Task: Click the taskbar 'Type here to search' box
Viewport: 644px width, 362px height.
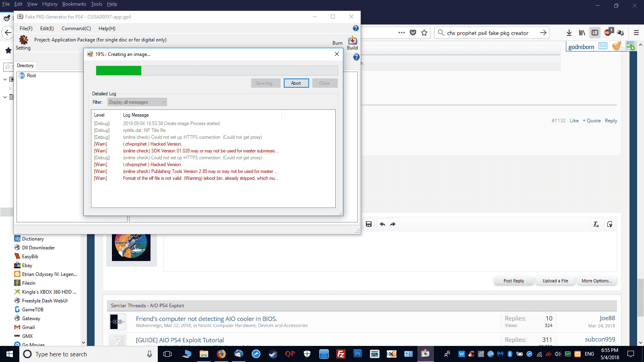Action: click(x=89, y=354)
